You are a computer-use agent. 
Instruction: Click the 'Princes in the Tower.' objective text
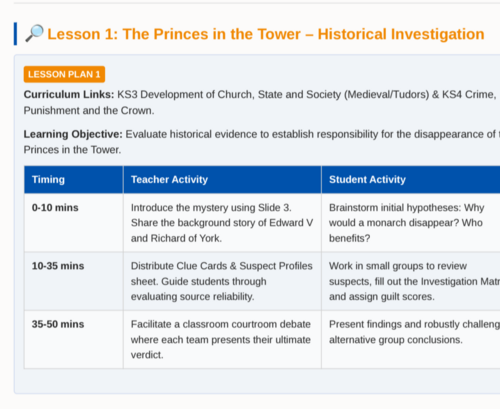[x=72, y=150]
